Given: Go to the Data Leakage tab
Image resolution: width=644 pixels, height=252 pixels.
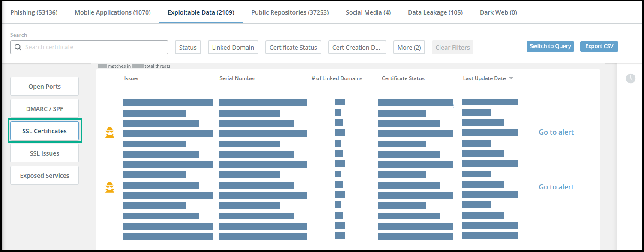Looking at the screenshot, I should point(435,12).
